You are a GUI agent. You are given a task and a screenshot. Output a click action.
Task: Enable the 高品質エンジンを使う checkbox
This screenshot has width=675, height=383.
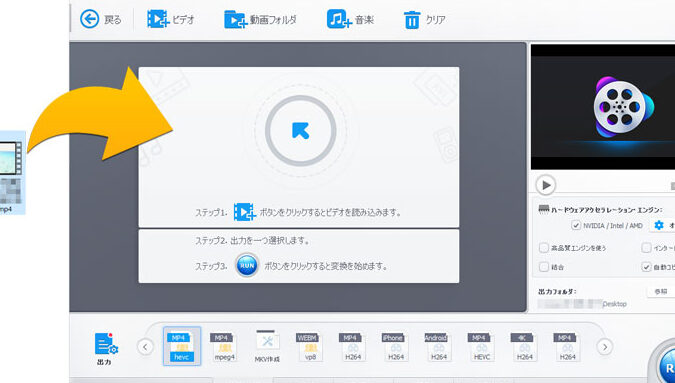coord(544,248)
